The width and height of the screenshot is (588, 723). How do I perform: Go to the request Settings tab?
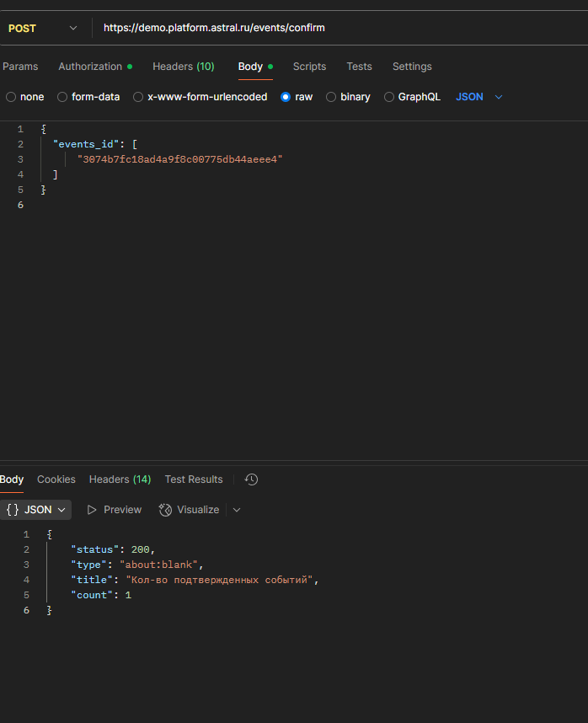click(x=412, y=67)
